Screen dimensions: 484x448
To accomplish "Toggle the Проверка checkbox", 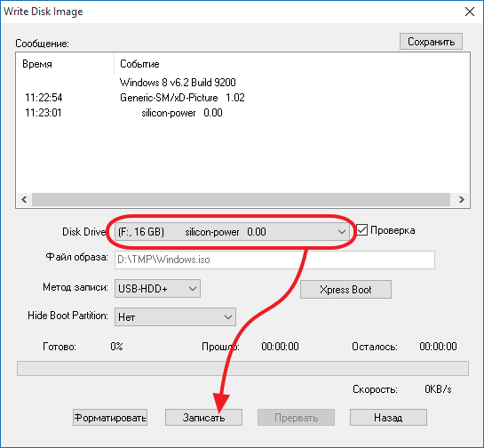I will coord(362,230).
